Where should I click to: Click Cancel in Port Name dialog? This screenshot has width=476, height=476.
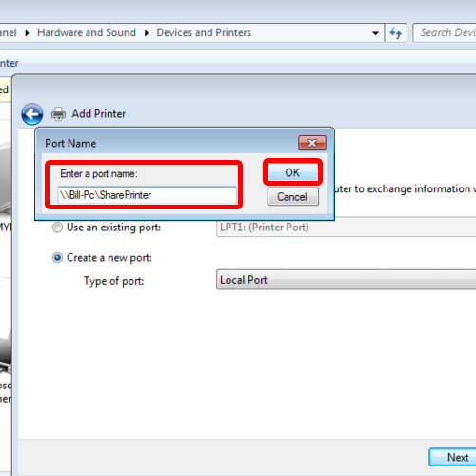click(292, 197)
